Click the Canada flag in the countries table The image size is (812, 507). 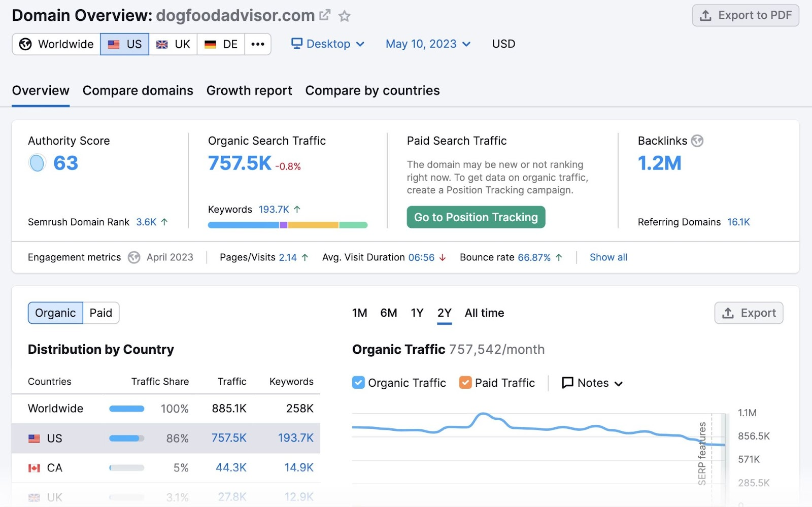34,468
